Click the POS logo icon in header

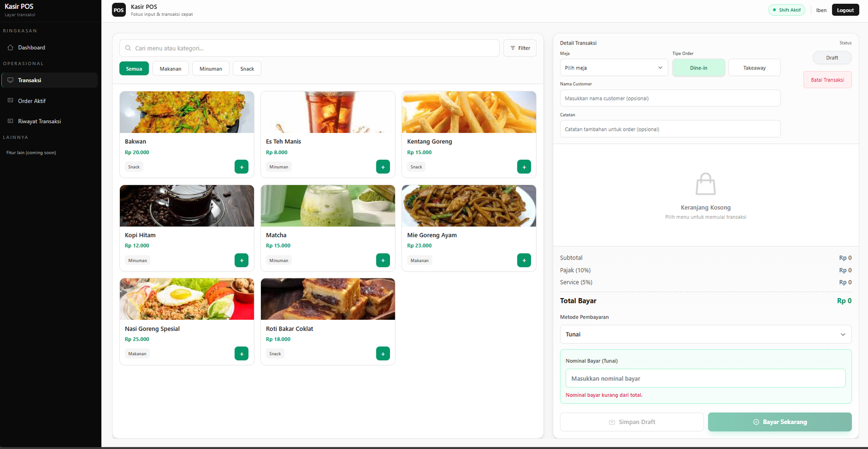(x=119, y=10)
